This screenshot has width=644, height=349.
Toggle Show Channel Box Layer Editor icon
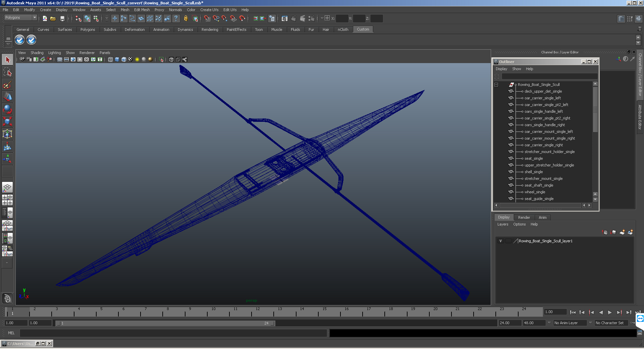click(x=639, y=18)
